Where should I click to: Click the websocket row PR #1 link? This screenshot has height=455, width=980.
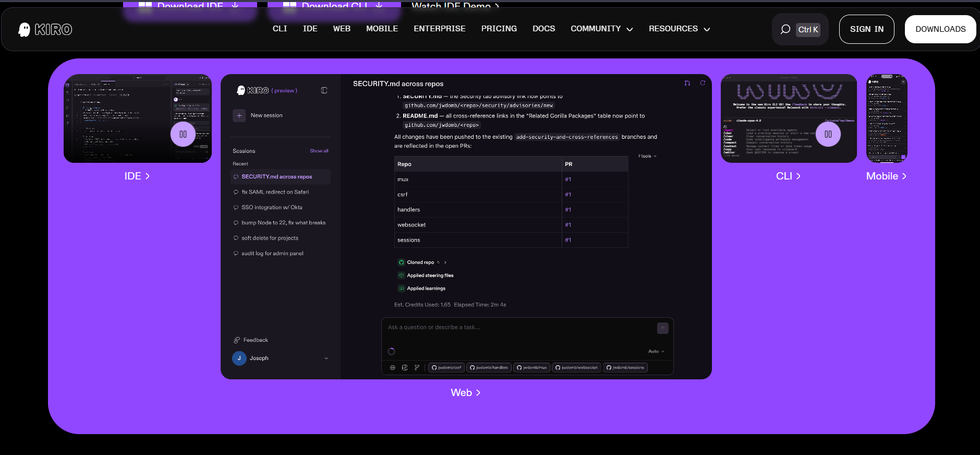(568, 225)
